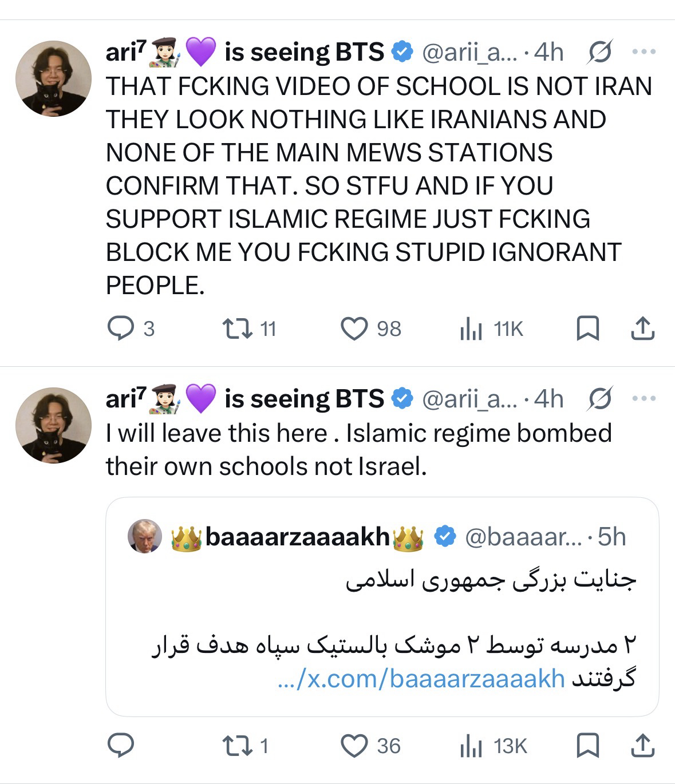View analytics for the 11K views tweet
This screenshot has width=675, height=784.
(471, 329)
